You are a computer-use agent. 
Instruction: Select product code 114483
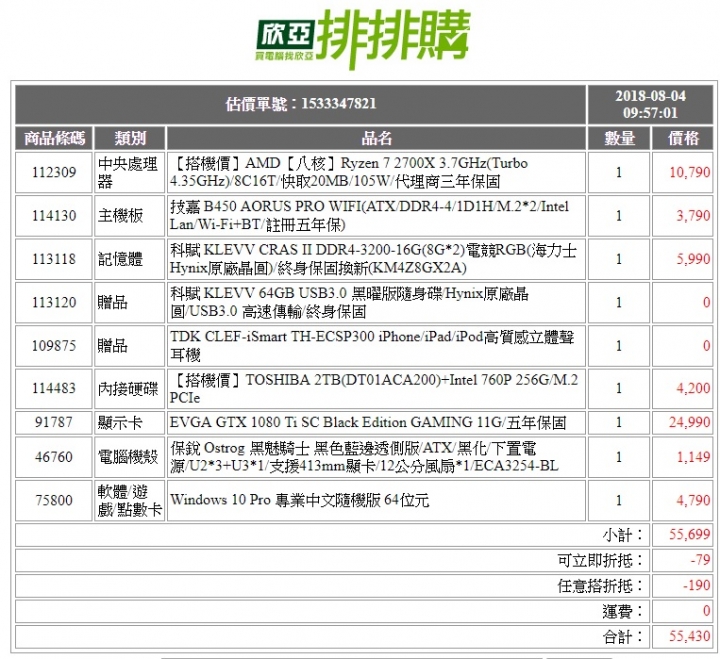tap(54, 388)
